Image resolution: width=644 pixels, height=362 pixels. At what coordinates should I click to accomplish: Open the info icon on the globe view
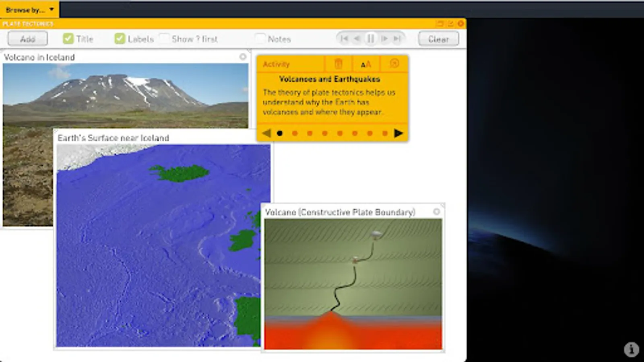[631, 349]
